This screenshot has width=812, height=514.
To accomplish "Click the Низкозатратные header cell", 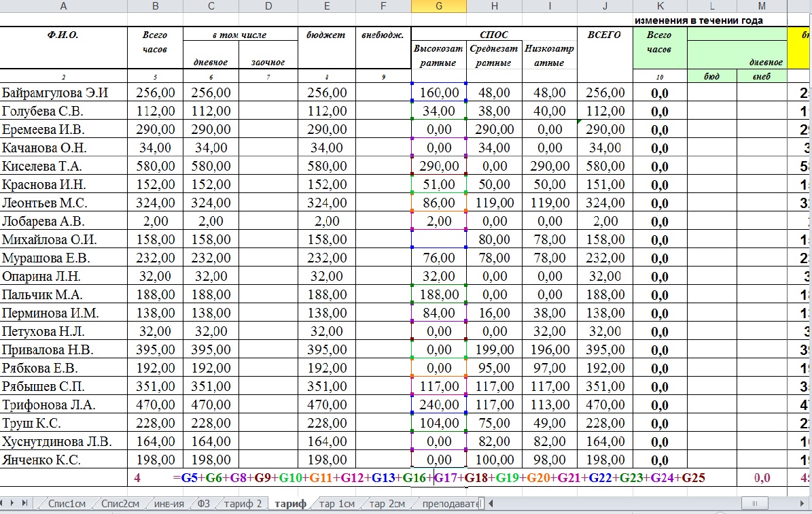I will point(550,55).
